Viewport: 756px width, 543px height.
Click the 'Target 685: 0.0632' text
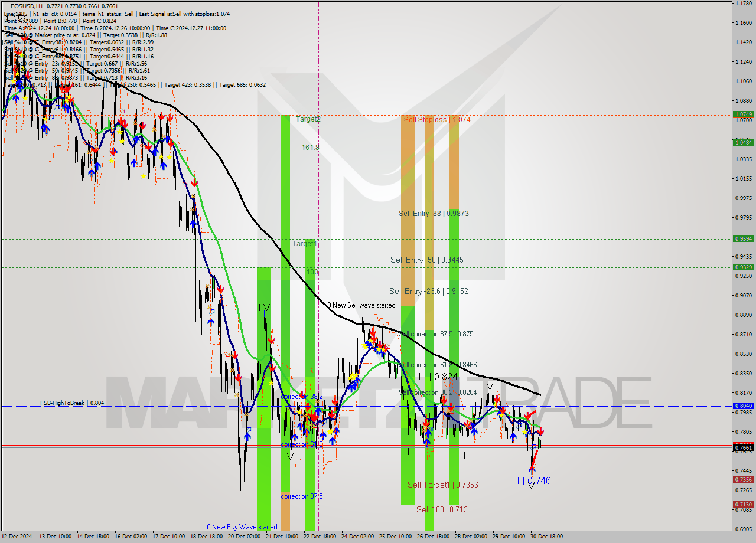(x=242, y=84)
